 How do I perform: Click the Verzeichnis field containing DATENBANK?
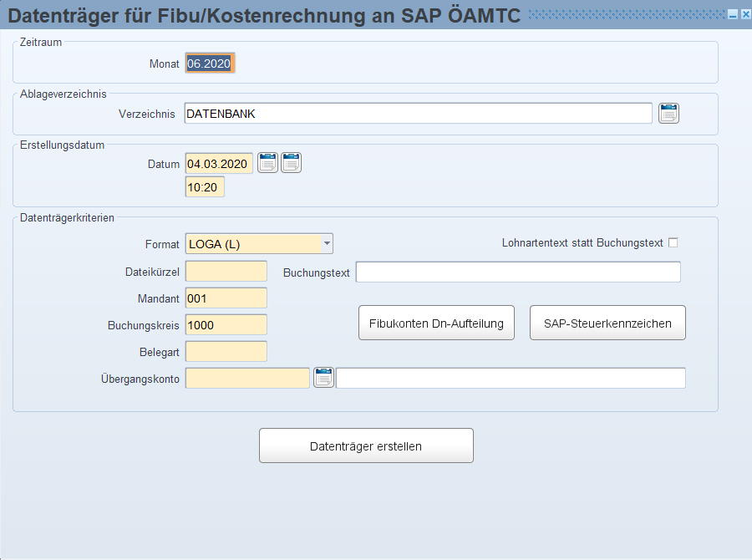419,114
